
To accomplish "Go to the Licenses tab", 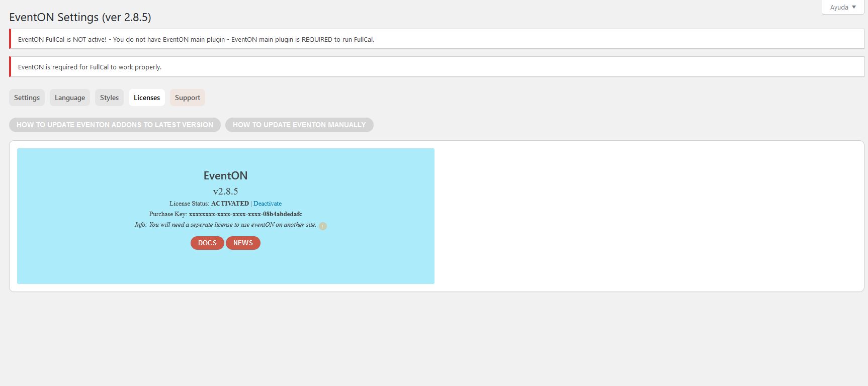I will click(x=147, y=98).
